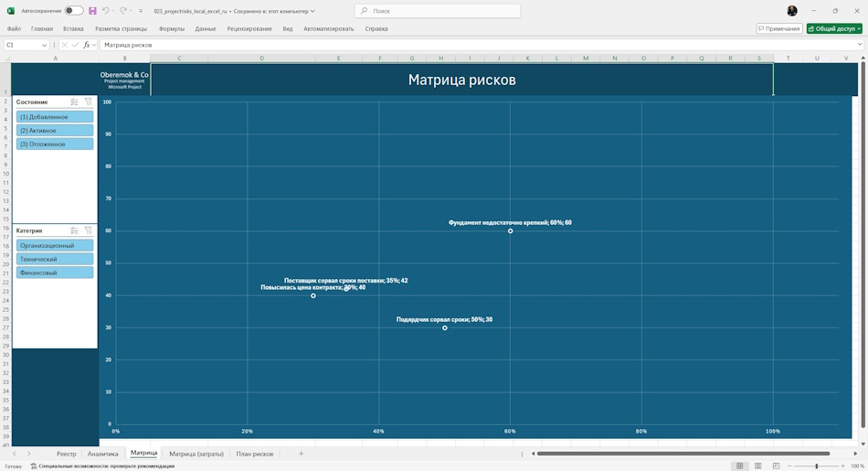Image resolution: width=868 pixels, height=471 pixels.
Task: Toggle the (3) Отложенное slicer item
Action: pyautogui.click(x=55, y=145)
